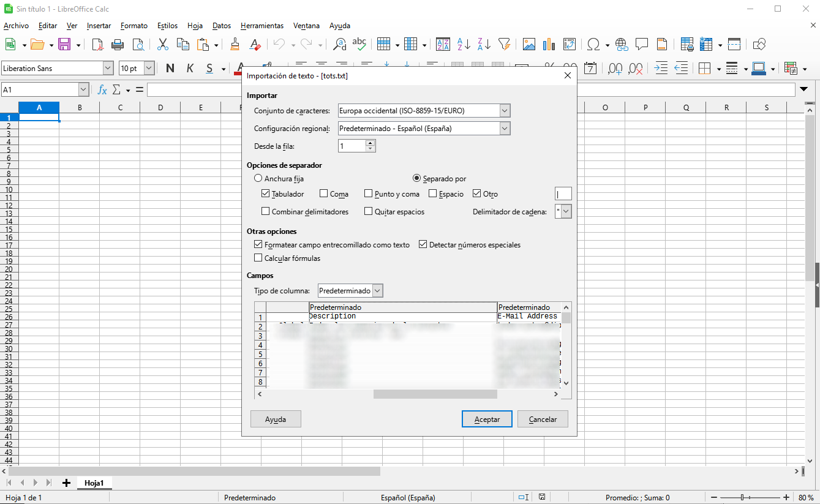Open the Herramientas menu
This screenshot has height=504, width=820.
[262, 26]
